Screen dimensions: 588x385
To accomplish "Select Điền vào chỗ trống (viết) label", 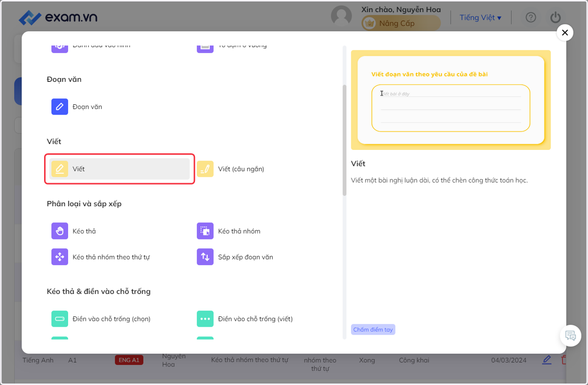I will [255, 319].
